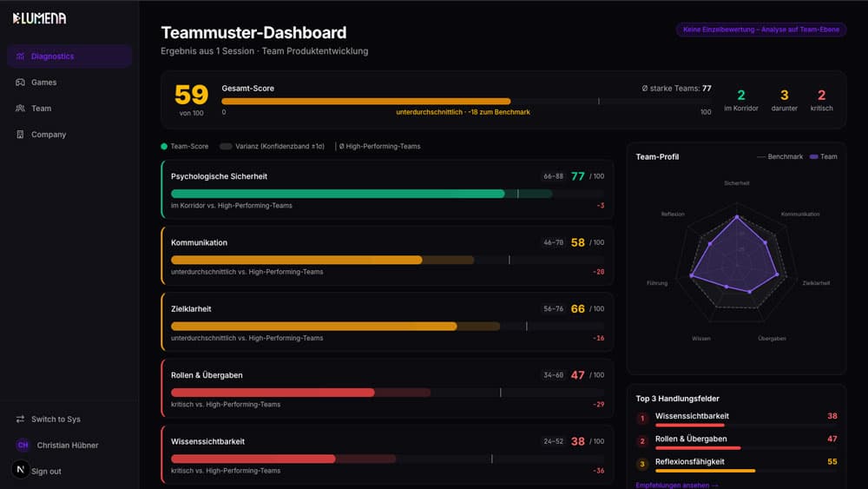Open Christian Hübner profile
The width and height of the screenshot is (868, 489).
[69, 445]
